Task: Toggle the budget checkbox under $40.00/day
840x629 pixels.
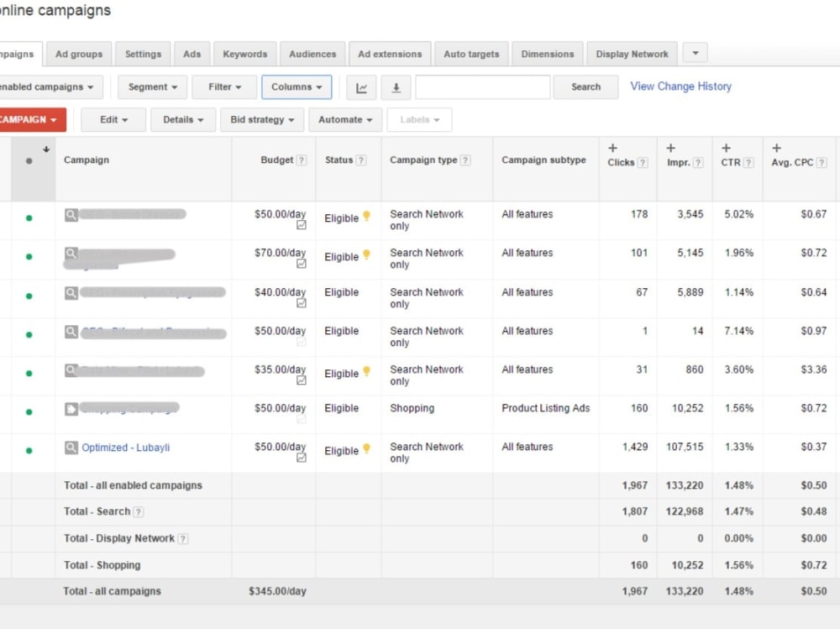Action: point(302,304)
